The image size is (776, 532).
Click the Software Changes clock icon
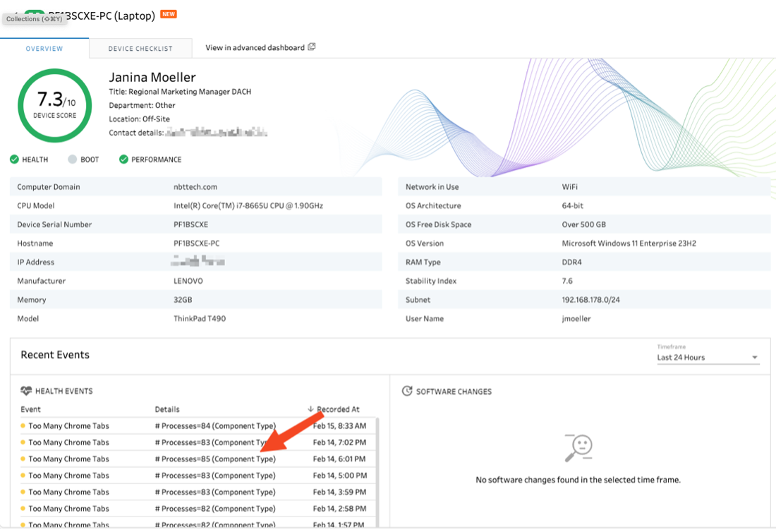tap(407, 391)
